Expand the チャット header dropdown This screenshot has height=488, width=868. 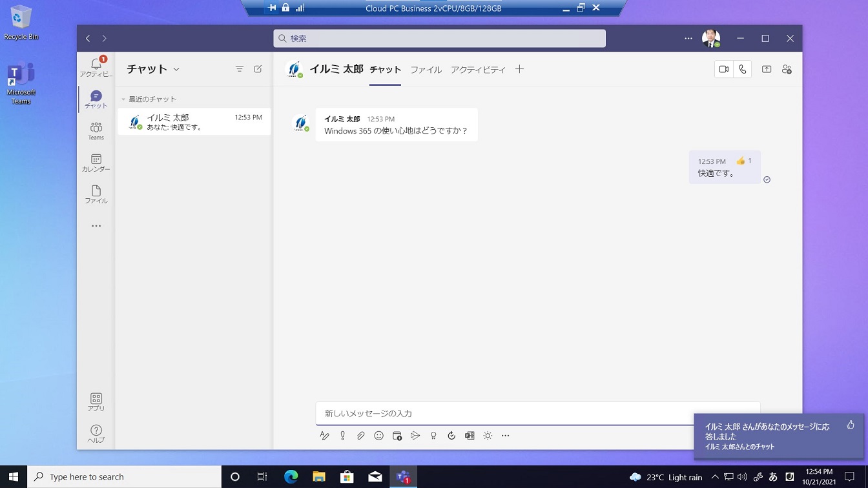pos(176,69)
